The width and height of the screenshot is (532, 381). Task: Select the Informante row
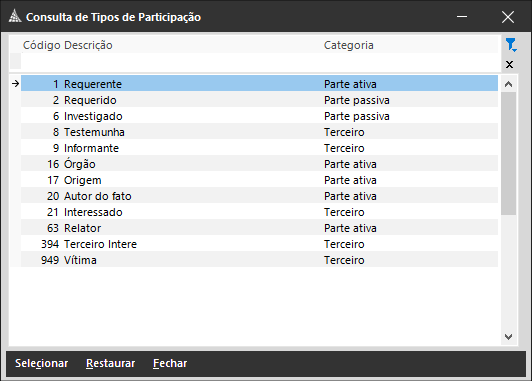pos(259,148)
